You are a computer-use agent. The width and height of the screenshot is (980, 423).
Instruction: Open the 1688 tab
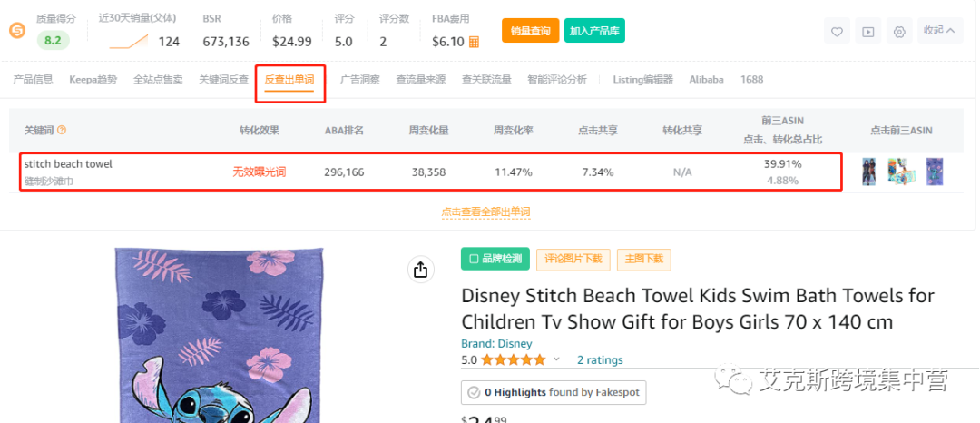752,79
